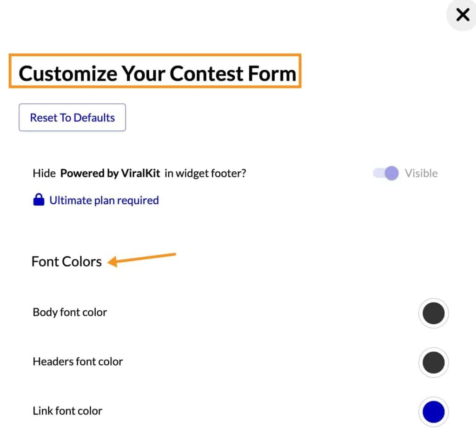The width and height of the screenshot is (476, 448).
Task: Open the Ultimate plan required link
Action: 103,200
